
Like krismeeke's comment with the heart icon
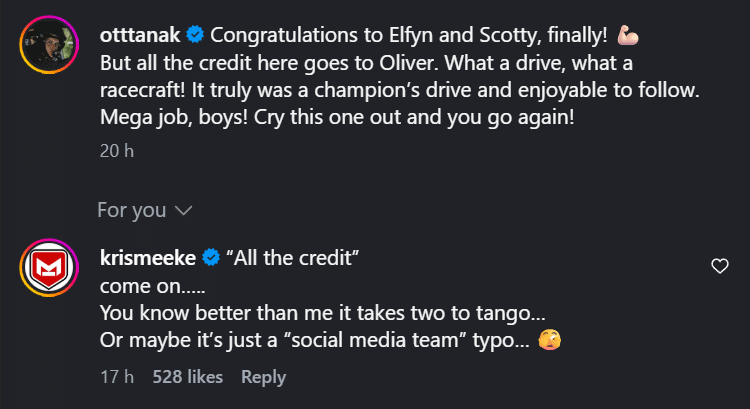pos(719,266)
